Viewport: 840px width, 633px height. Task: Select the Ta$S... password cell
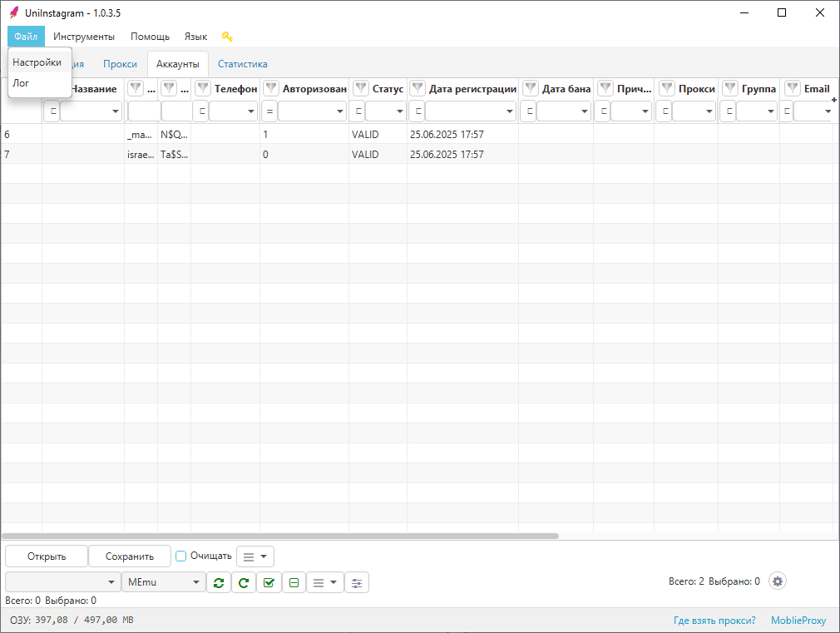click(x=174, y=155)
